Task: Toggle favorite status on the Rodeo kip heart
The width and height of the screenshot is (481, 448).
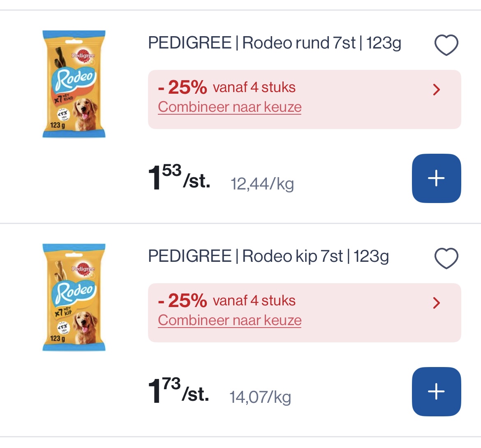Action: coord(446,258)
